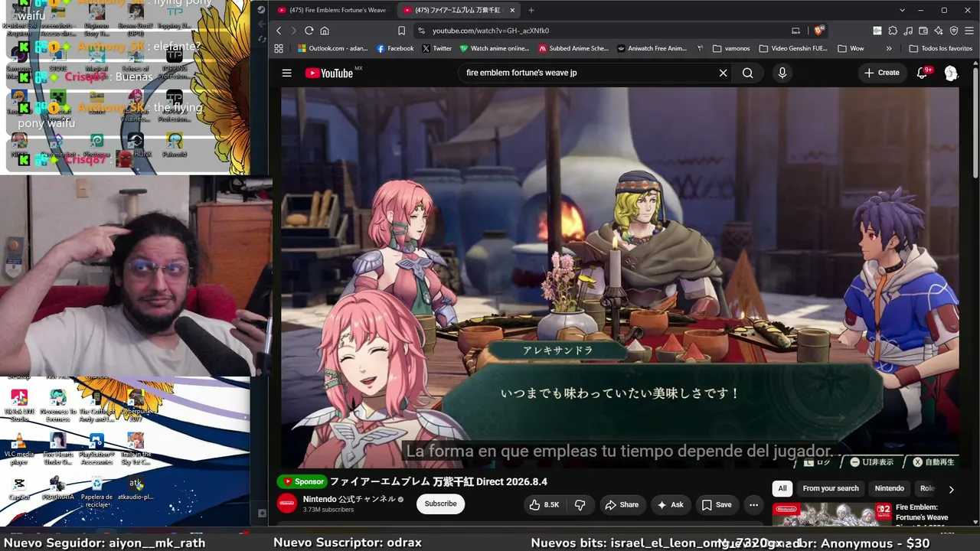
Task: Click the browser address bar URL
Action: (x=491, y=31)
